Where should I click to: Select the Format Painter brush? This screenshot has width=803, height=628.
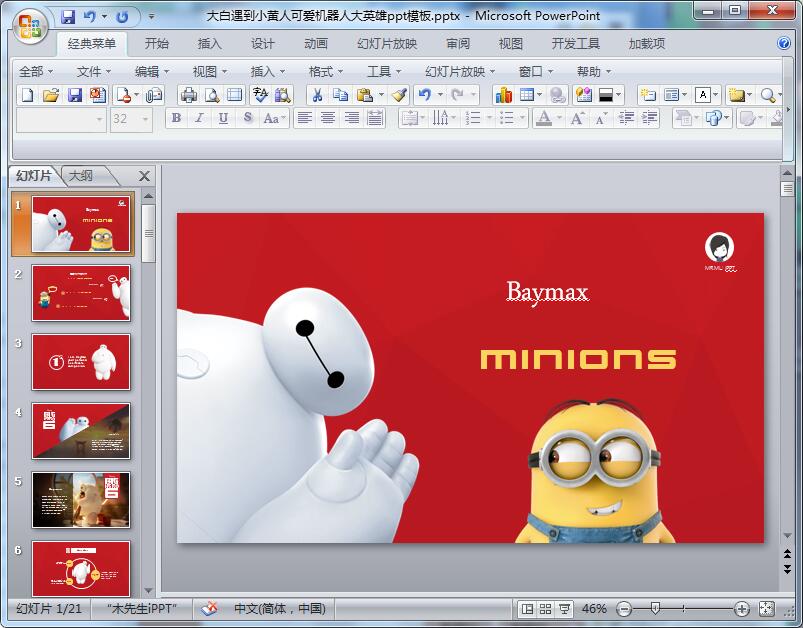(399, 95)
